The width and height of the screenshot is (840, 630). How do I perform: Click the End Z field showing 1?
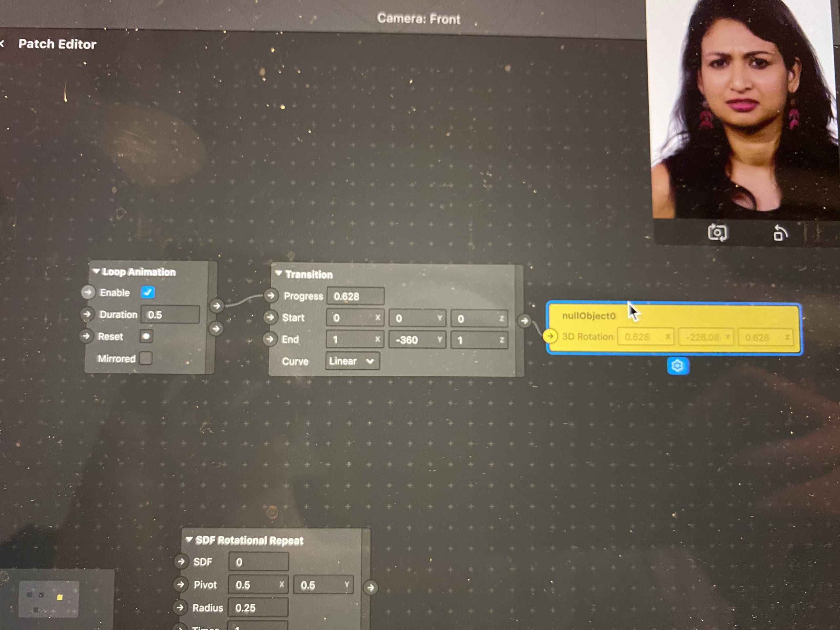click(x=479, y=340)
